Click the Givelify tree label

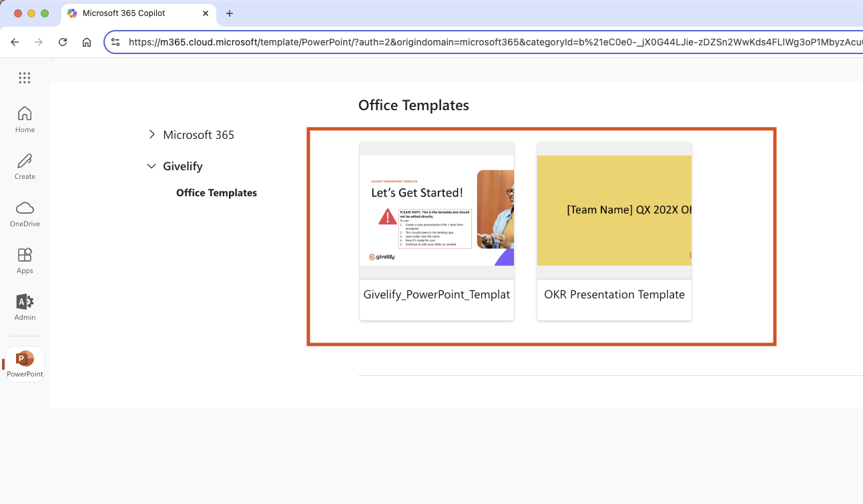(x=183, y=166)
